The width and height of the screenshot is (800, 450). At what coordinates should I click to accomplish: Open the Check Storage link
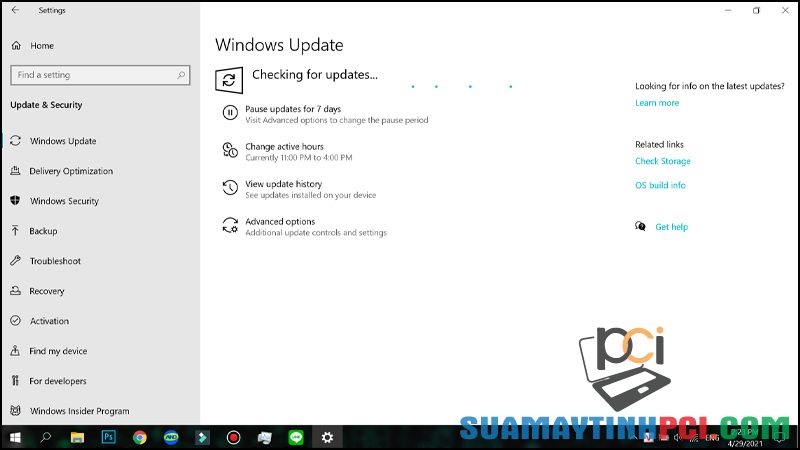click(663, 161)
